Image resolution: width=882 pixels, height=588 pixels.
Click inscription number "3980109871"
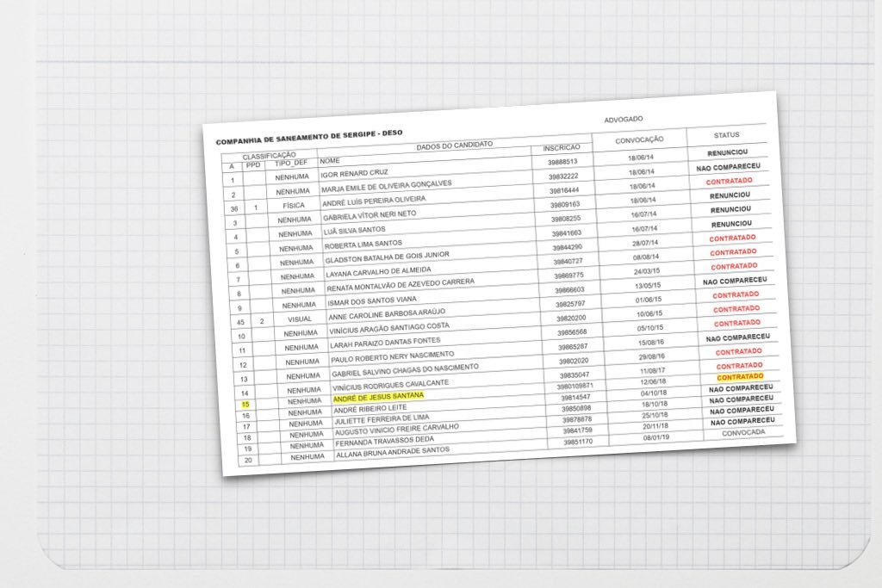tap(575, 387)
